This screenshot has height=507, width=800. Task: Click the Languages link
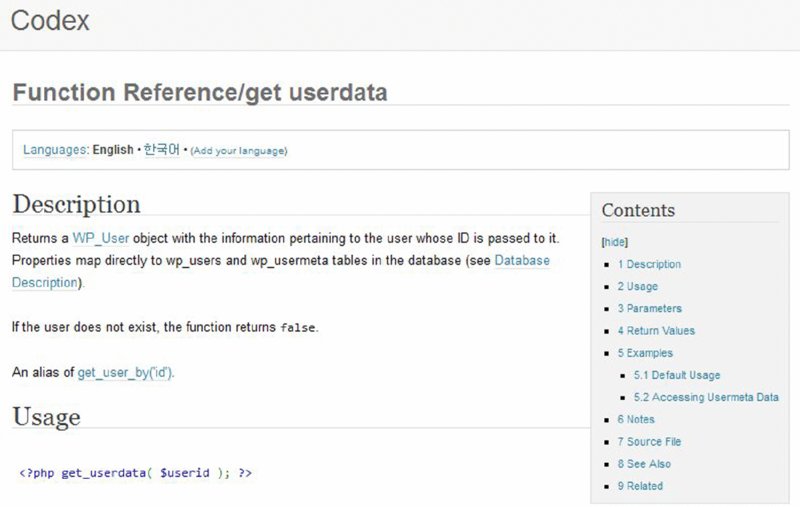coord(54,150)
